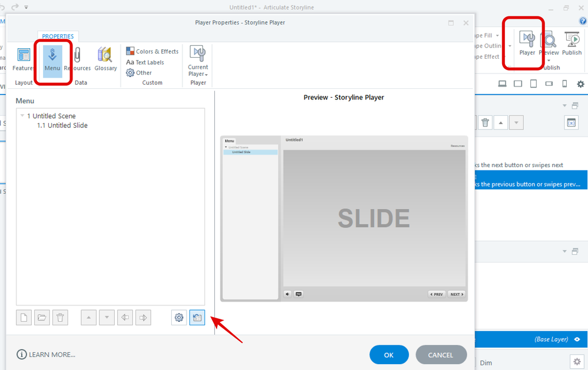This screenshot has width=588, height=370.
Task: Open the help question mark icon
Action: pyautogui.click(x=583, y=21)
